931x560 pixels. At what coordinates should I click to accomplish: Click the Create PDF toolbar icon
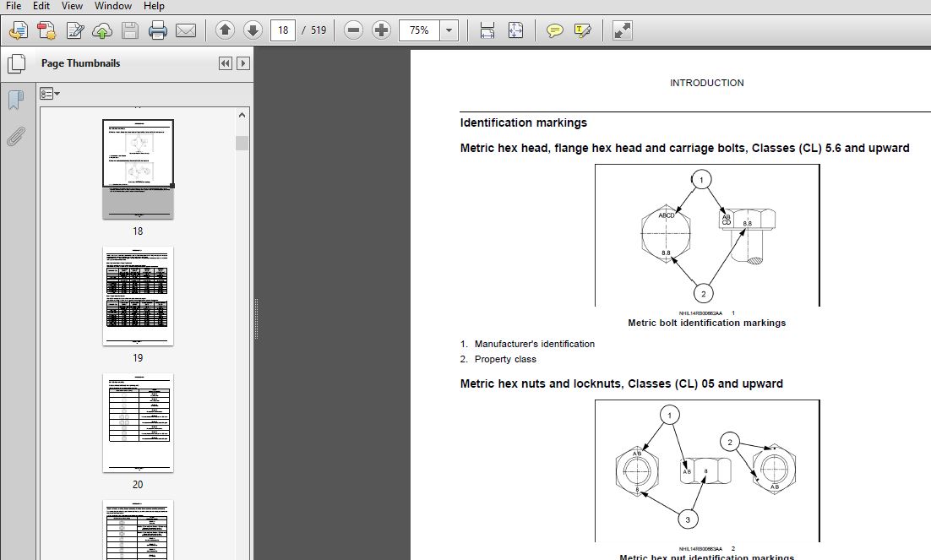[x=46, y=30]
